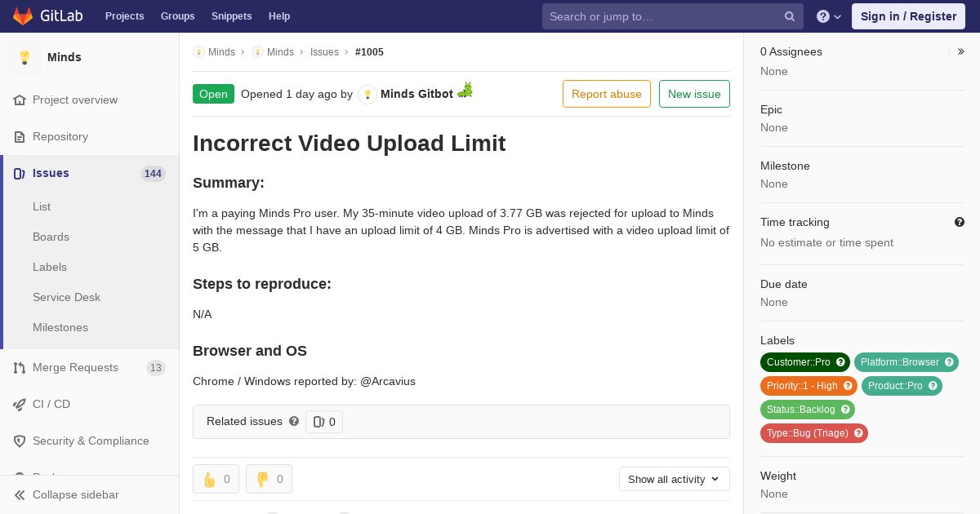
Task: Click the related issues count badge
Action: pyautogui.click(x=324, y=422)
